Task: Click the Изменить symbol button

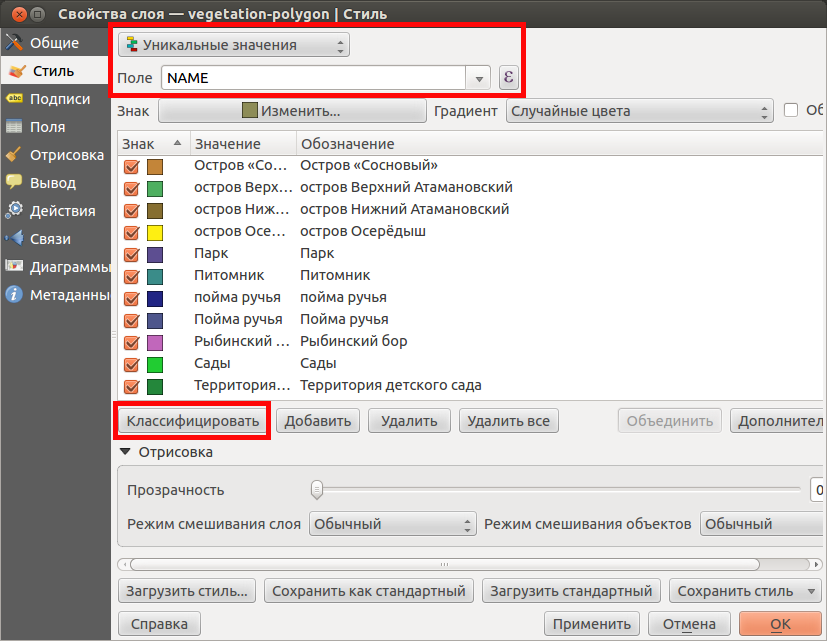Action: [292, 111]
